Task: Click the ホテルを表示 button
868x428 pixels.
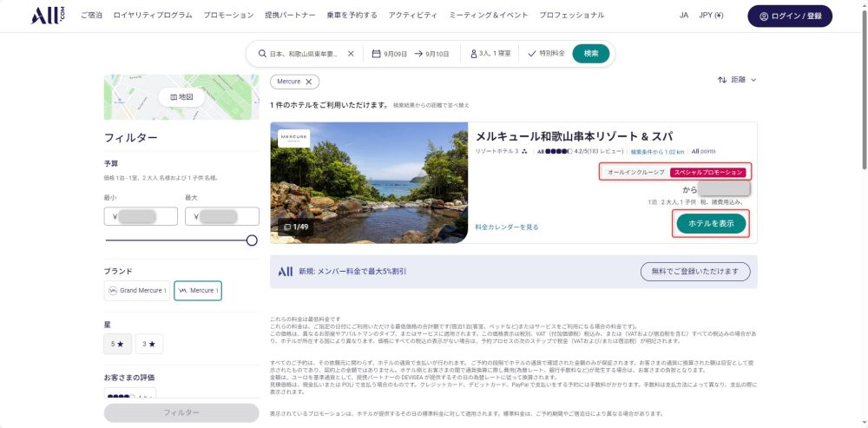Action: tap(711, 224)
